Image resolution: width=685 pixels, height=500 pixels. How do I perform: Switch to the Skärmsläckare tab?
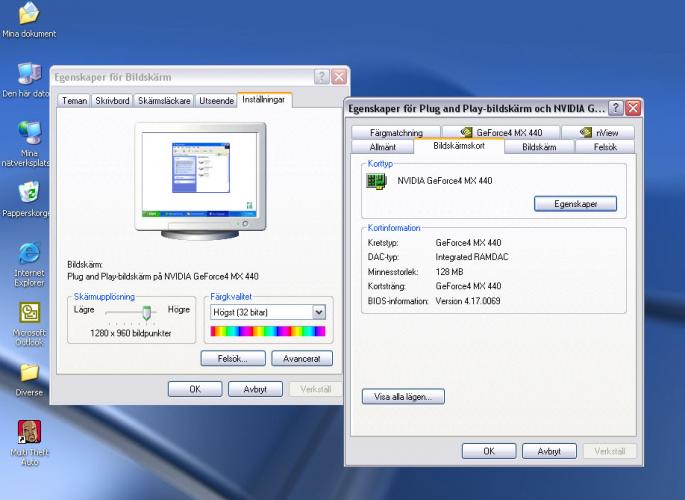click(x=164, y=101)
